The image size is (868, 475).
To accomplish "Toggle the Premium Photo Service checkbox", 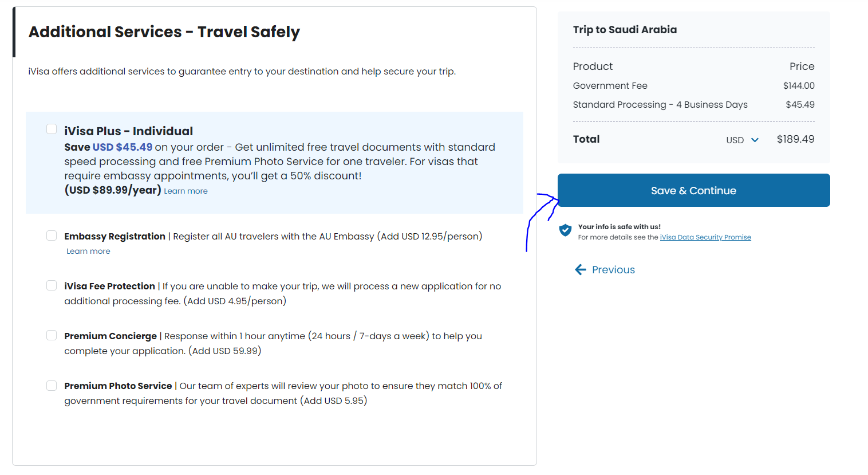I will click(52, 385).
